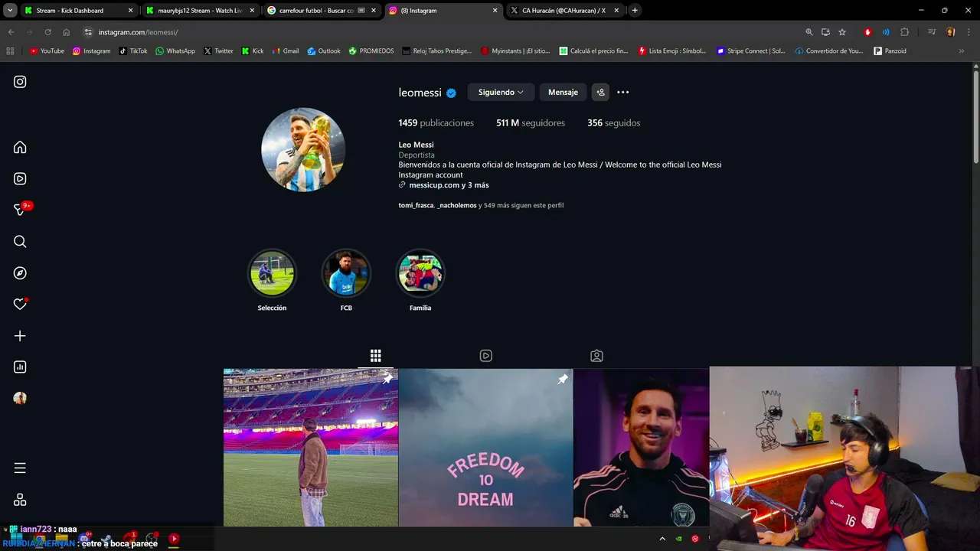Open Selección story highlight

pyautogui.click(x=272, y=273)
